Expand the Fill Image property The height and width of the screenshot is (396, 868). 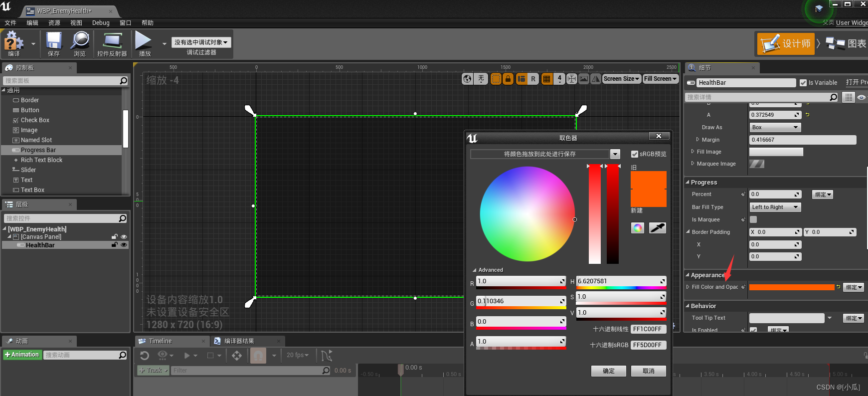[x=693, y=152]
